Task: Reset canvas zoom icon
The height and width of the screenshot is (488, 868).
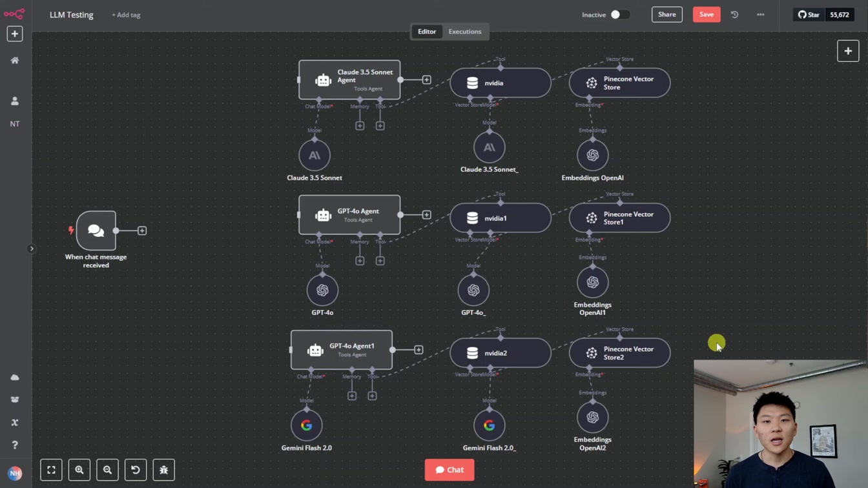Action: (x=136, y=470)
